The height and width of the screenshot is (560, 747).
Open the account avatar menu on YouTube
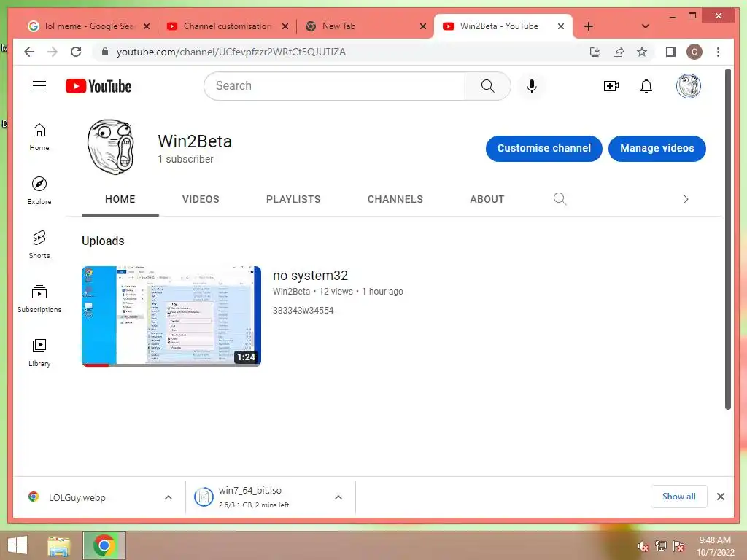689,86
